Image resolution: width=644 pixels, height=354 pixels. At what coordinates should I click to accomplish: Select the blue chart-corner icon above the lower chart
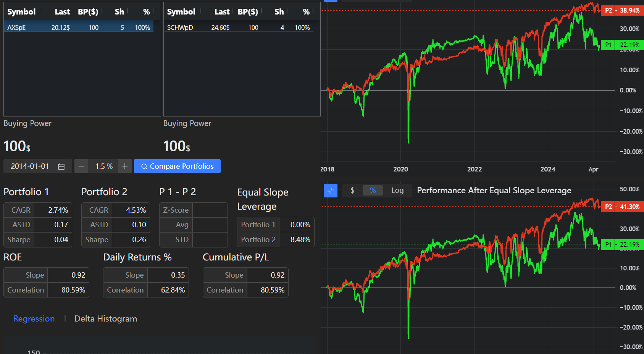pos(330,190)
